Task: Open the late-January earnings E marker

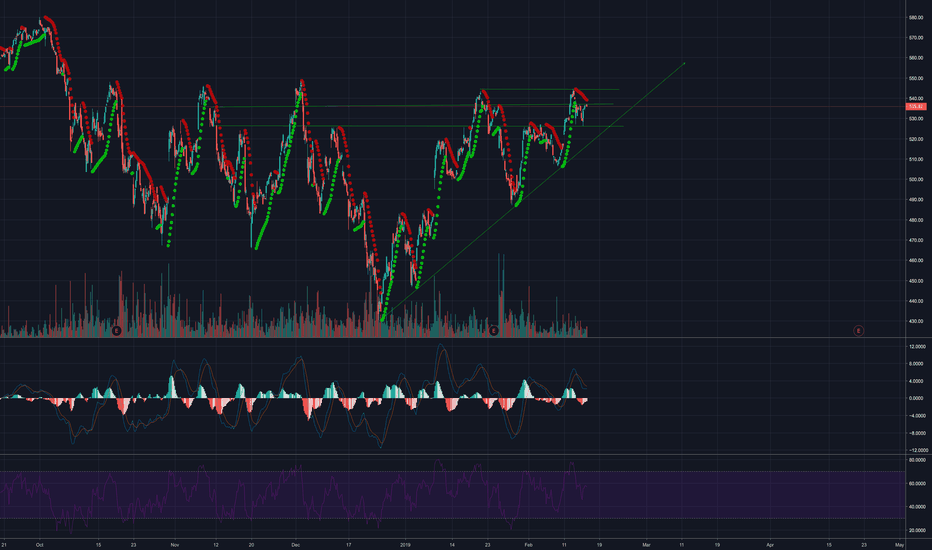Action: pos(493,331)
